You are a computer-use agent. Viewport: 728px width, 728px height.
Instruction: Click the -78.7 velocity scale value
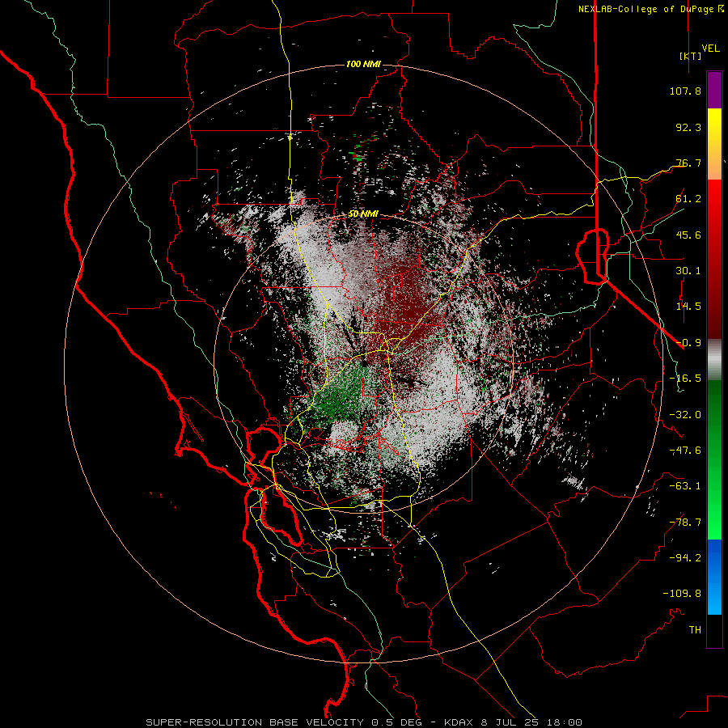pos(685,523)
